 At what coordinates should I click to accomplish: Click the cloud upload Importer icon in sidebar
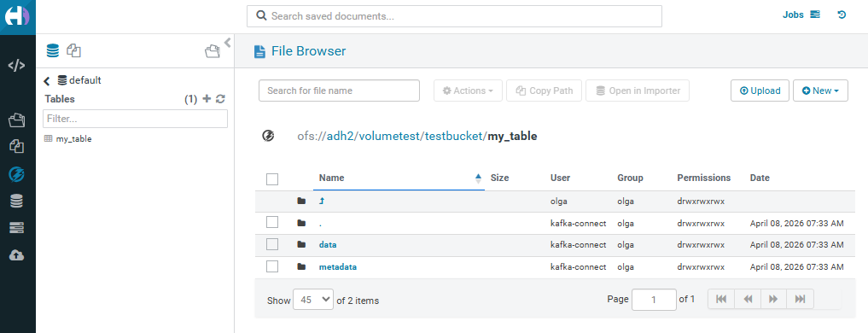16,255
